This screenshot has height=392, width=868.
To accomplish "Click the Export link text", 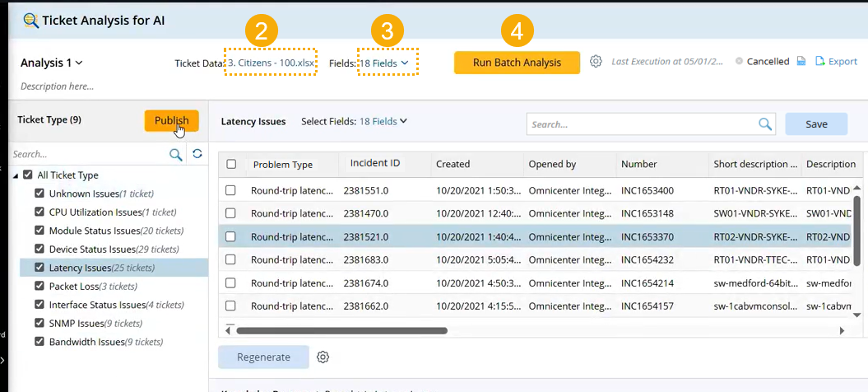I will point(843,62).
